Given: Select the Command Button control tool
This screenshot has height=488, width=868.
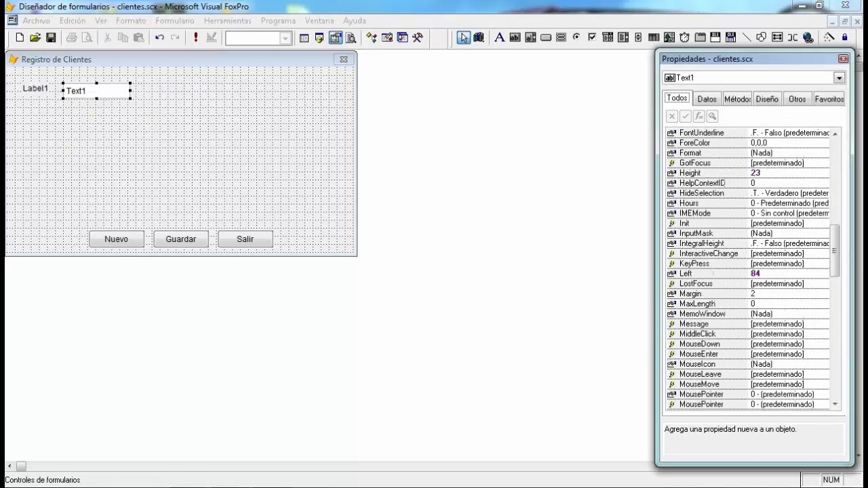Looking at the screenshot, I should click(x=546, y=38).
